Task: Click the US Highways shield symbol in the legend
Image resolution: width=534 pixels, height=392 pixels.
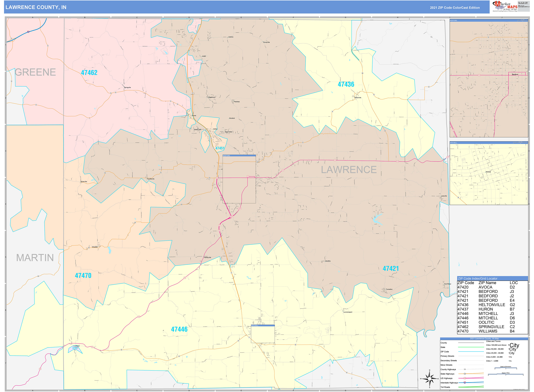Action: coord(465,378)
